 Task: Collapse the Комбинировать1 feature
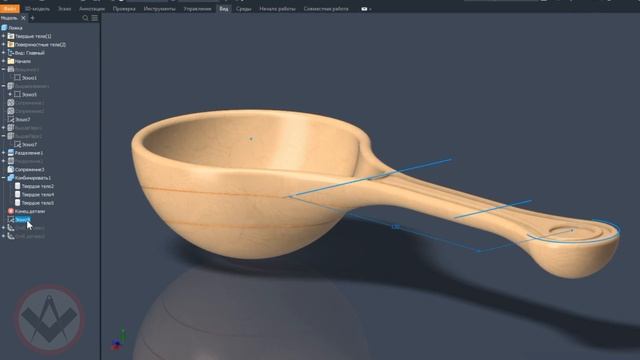tap(4, 178)
